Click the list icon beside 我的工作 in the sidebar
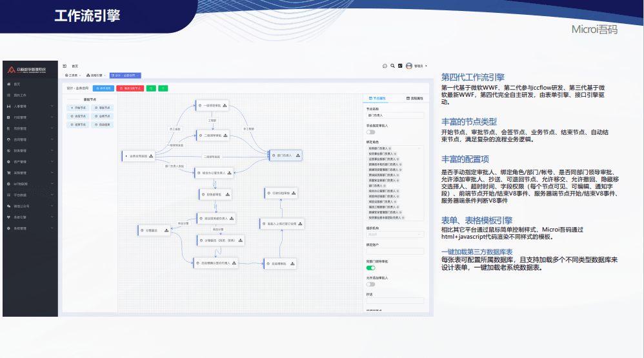Viewport: 644px width, 358px height. [8, 95]
